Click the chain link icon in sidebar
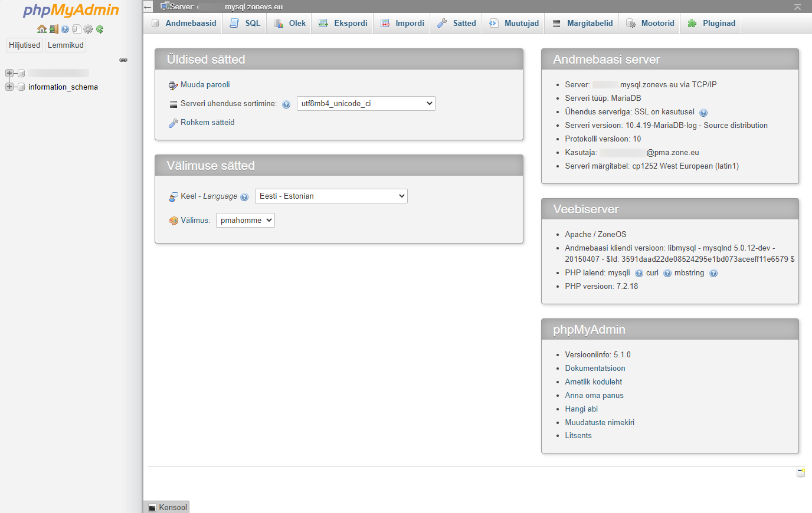 tap(123, 60)
